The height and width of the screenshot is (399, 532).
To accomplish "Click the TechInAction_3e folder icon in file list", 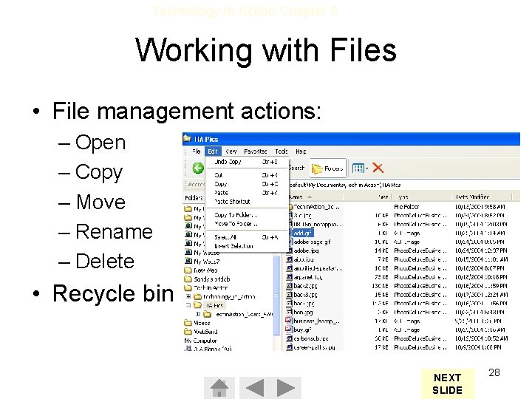I will point(290,207).
